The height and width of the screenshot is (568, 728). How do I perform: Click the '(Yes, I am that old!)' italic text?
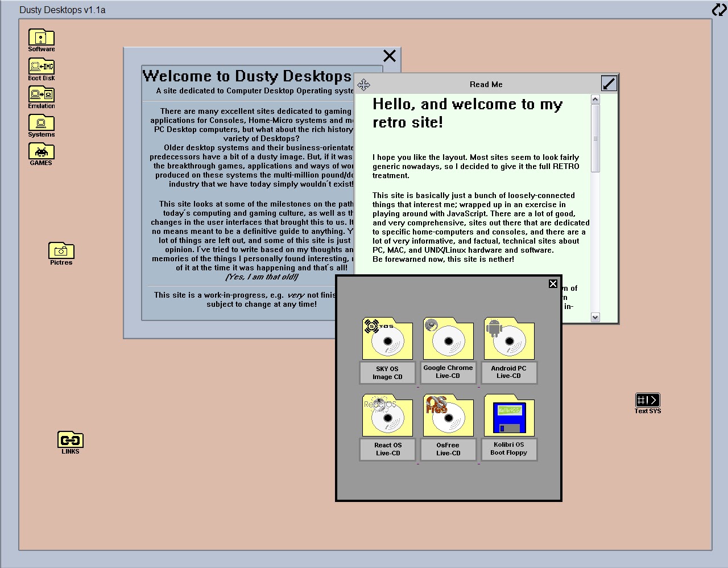coord(262,277)
